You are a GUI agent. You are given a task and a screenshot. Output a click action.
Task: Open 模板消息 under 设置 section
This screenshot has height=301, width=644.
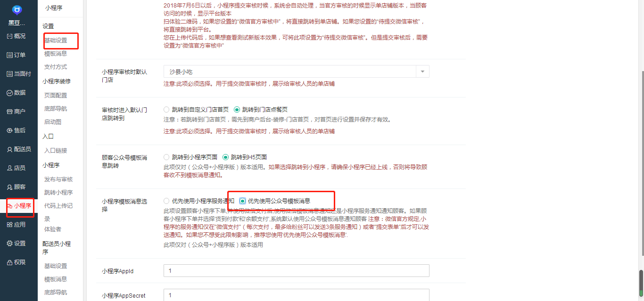[x=56, y=54]
